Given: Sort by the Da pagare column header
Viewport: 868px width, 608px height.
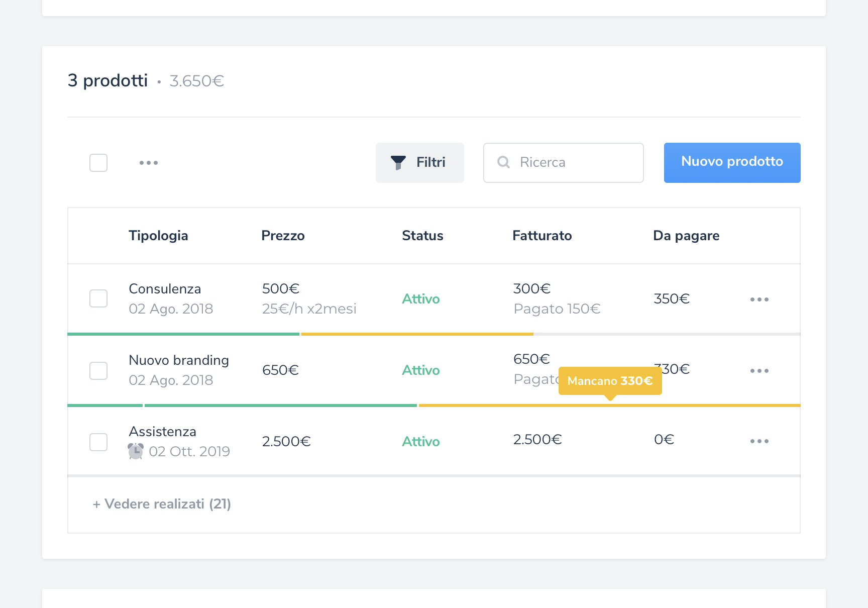Looking at the screenshot, I should click(x=686, y=236).
